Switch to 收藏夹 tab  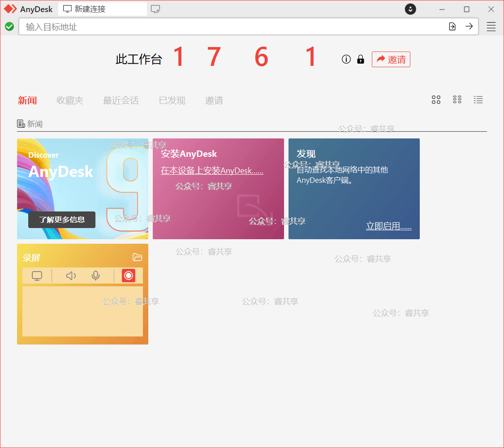pyautogui.click(x=70, y=100)
